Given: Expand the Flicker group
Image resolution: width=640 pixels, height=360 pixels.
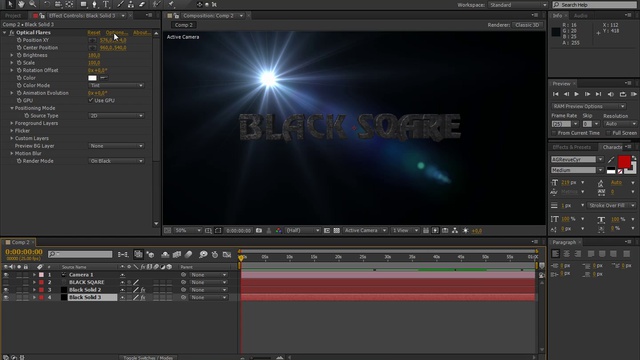Looking at the screenshot, I should [12, 131].
